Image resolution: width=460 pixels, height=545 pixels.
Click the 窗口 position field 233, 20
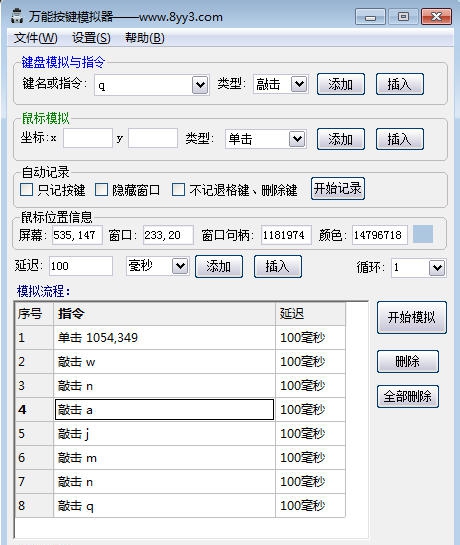coord(168,235)
